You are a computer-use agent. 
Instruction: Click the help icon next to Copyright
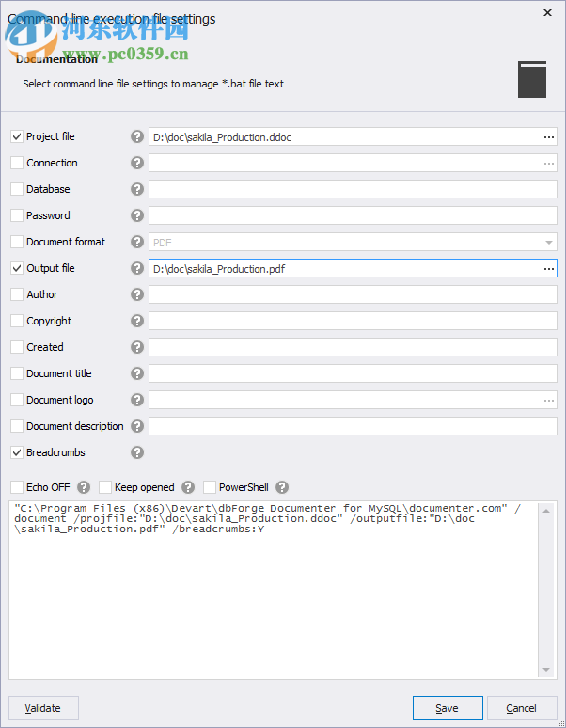coord(137,321)
